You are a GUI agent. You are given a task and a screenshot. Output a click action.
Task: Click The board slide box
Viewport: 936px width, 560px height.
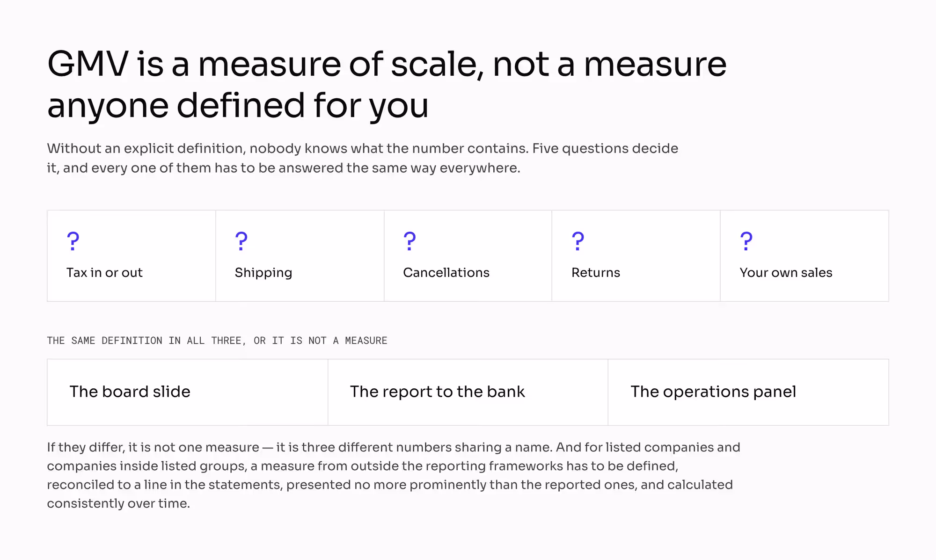[x=188, y=393]
